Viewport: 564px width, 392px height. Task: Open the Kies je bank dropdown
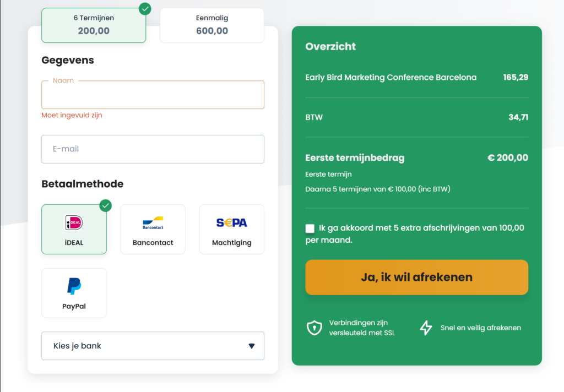(x=153, y=346)
